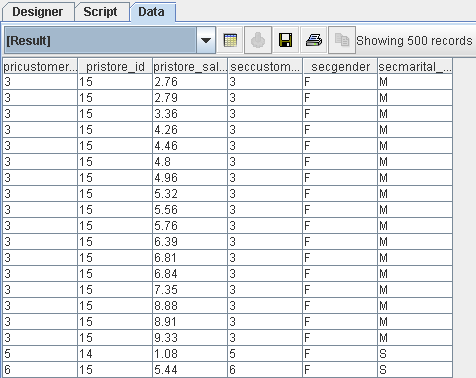Click the 1.08 sales cell
Image resolution: width=476 pixels, height=378 pixels.
point(190,354)
